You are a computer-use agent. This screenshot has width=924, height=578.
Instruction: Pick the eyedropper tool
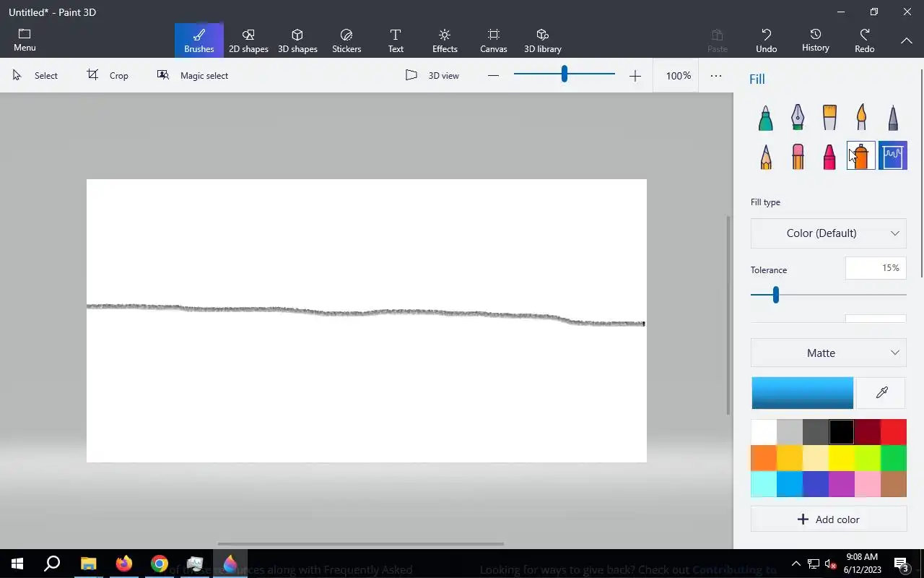(881, 393)
